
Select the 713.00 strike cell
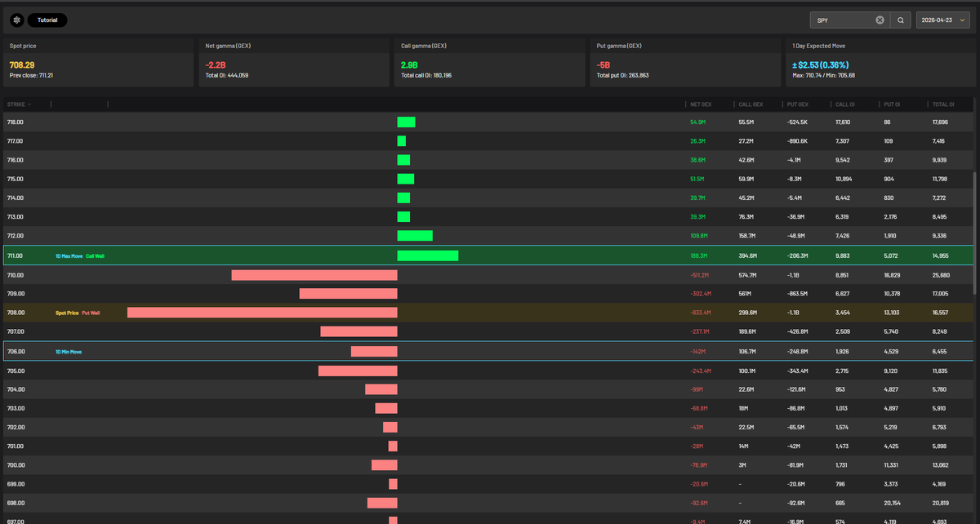(16, 217)
